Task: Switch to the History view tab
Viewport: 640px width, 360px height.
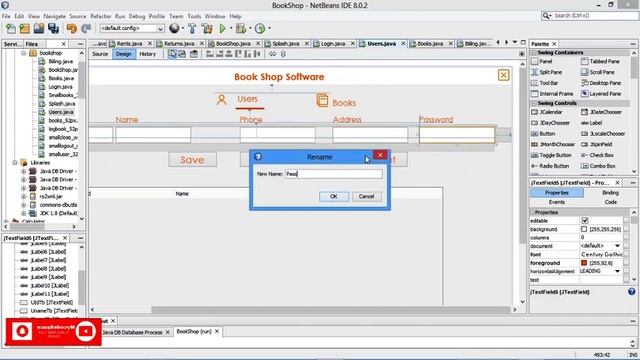Action: [147, 54]
